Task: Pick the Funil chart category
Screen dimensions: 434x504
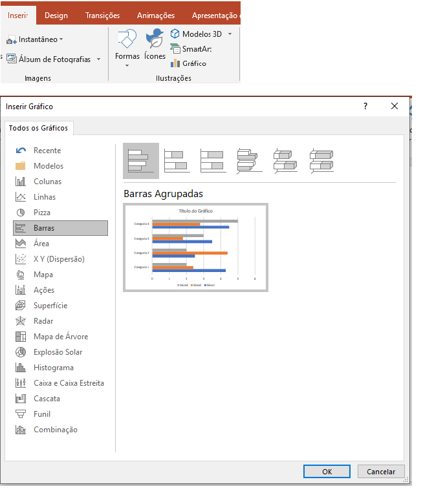Action: click(x=42, y=414)
